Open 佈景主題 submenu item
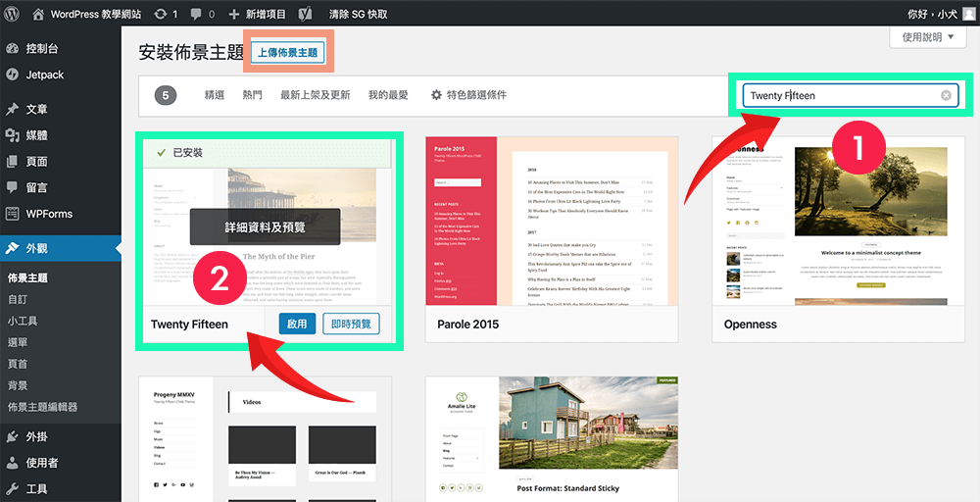980x502 pixels. 27,278
